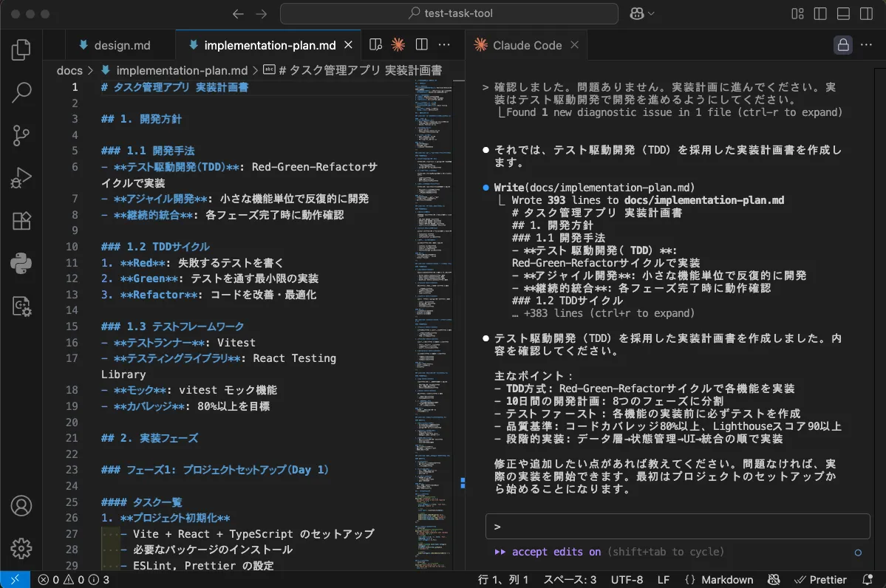Switch to the design.md tab
Viewport: 886px width, 588px height.
click(x=121, y=45)
